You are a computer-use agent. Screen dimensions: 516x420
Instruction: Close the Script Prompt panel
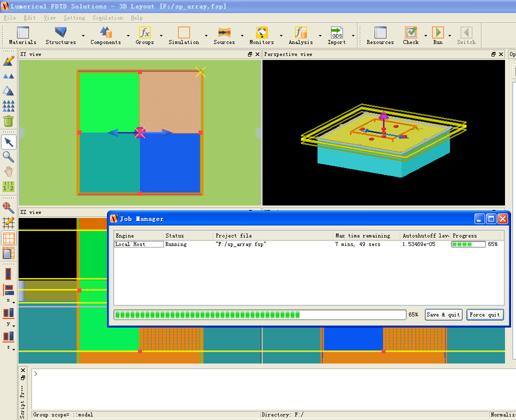pos(23,370)
